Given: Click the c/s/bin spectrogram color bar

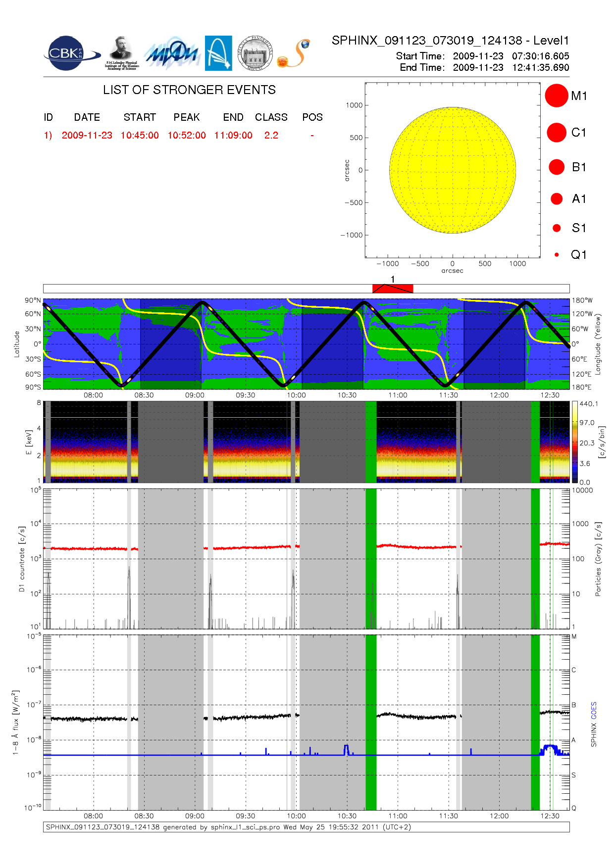Looking at the screenshot, I should (x=574, y=442).
